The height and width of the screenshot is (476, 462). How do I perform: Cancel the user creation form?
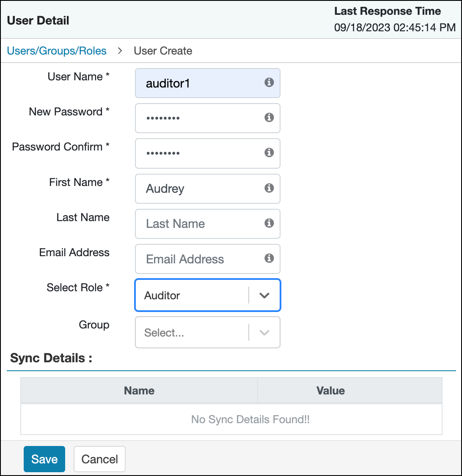99,459
